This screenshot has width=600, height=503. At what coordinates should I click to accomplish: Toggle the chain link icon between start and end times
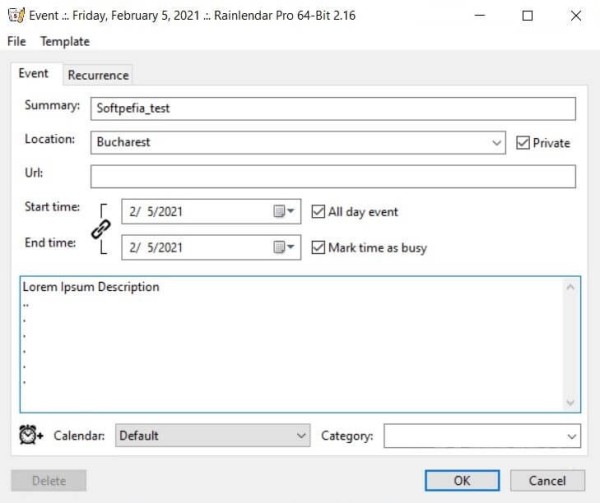pos(101,229)
